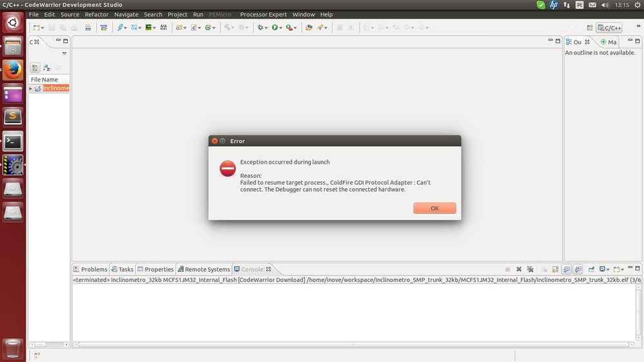
Task: Switch to the Properties tab
Action: coord(155,269)
